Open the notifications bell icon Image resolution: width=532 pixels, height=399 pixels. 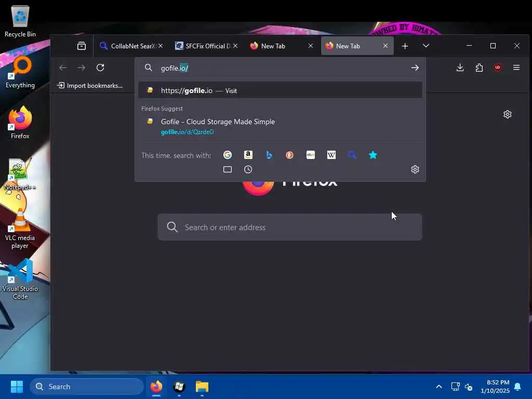point(518,387)
